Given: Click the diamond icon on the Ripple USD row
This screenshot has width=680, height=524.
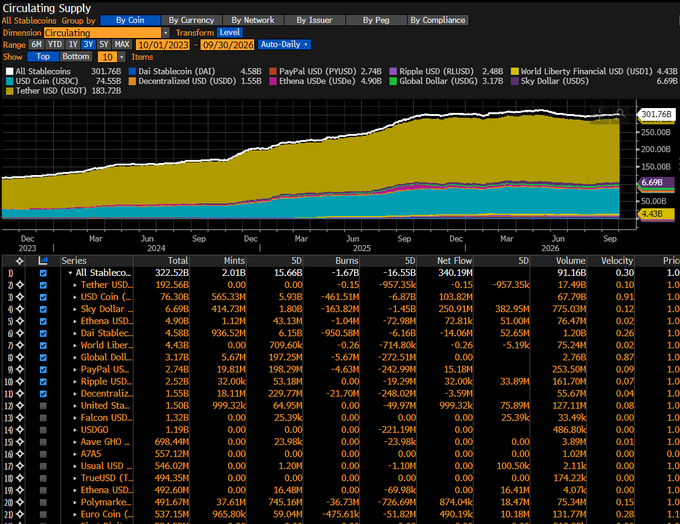Looking at the screenshot, I should [x=20, y=382].
